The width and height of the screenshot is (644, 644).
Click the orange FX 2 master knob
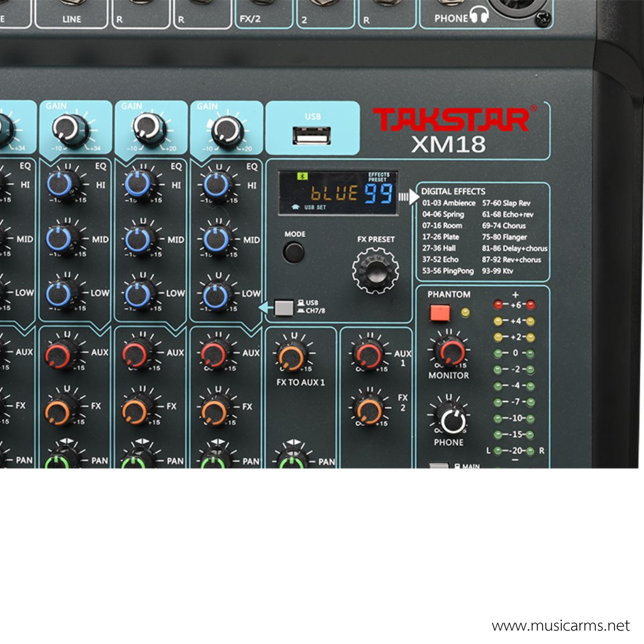tap(369, 411)
